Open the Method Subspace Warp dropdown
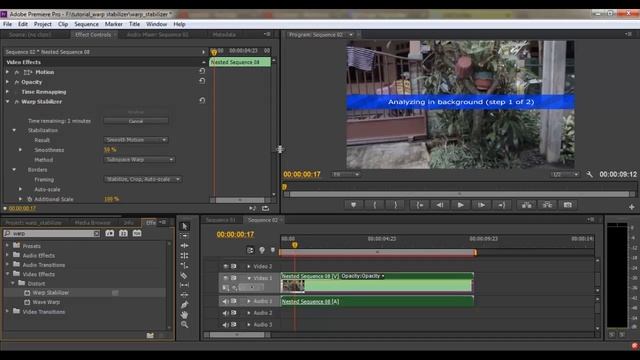The height and width of the screenshot is (360, 640). (139, 160)
